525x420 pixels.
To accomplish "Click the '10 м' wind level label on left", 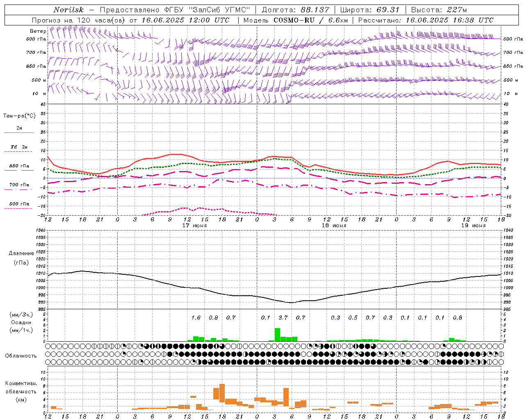I will [x=39, y=94].
